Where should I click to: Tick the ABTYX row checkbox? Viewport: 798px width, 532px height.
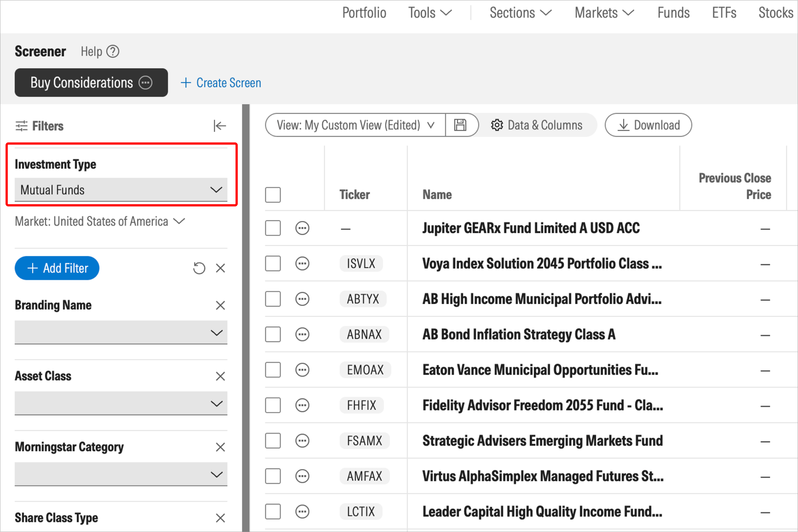pyautogui.click(x=273, y=299)
